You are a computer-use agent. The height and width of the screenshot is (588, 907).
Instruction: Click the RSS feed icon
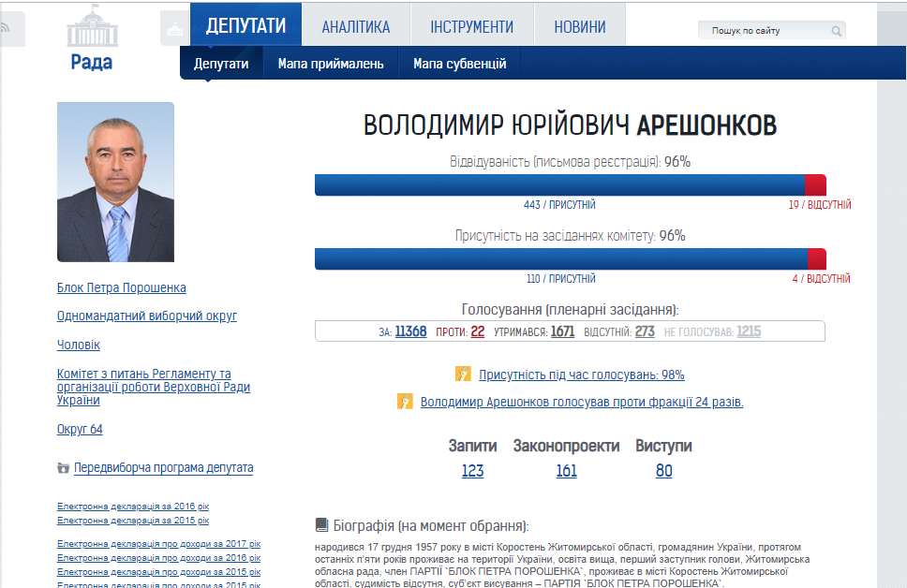click(7, 30)
